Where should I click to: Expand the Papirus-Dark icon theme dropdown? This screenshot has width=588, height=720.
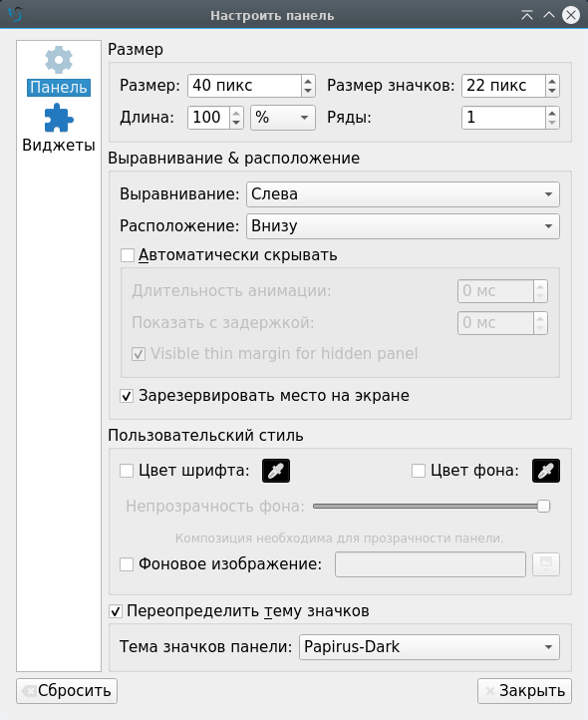point(430,647)
